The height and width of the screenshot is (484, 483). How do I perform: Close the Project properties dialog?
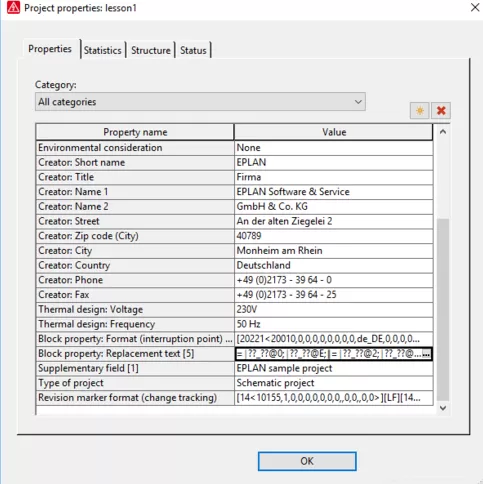click(x=475, y=7)
